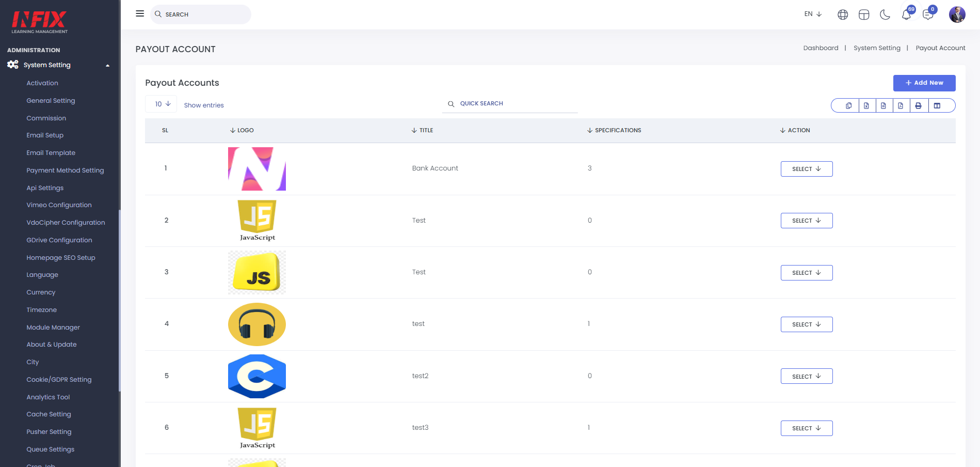This screenshot has height=467, width=980.
Task: Open notifications bell with 69 badge
Action: coord(907,14)
